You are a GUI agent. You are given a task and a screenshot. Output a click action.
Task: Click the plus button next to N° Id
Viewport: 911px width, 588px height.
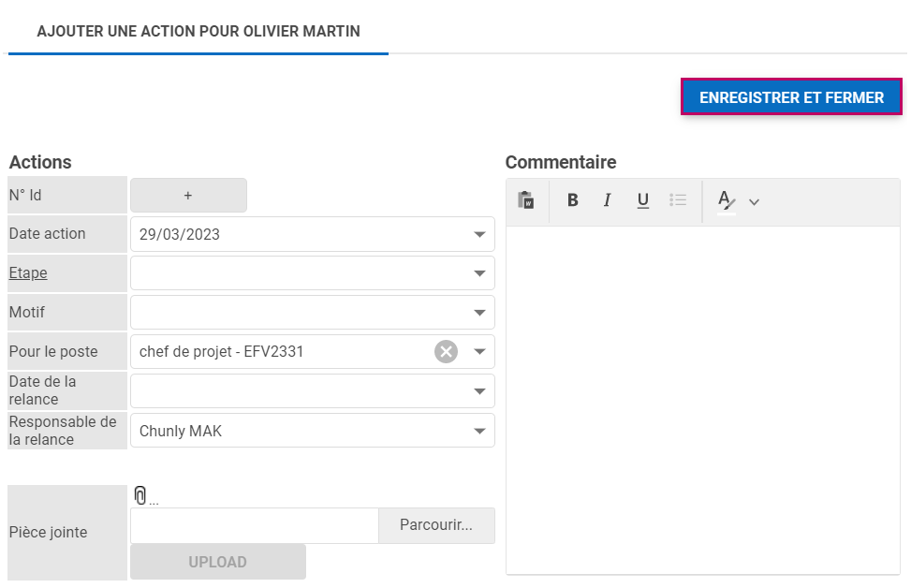tap(188, 196)
